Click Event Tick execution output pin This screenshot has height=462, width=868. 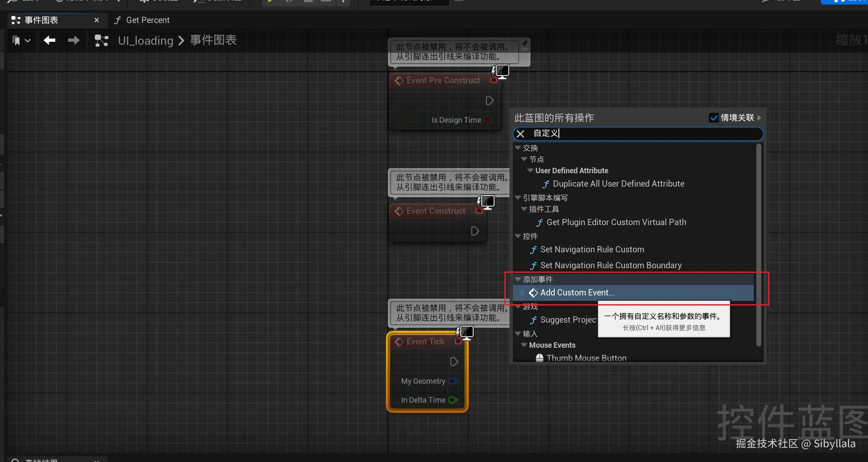tap(454, 362)
